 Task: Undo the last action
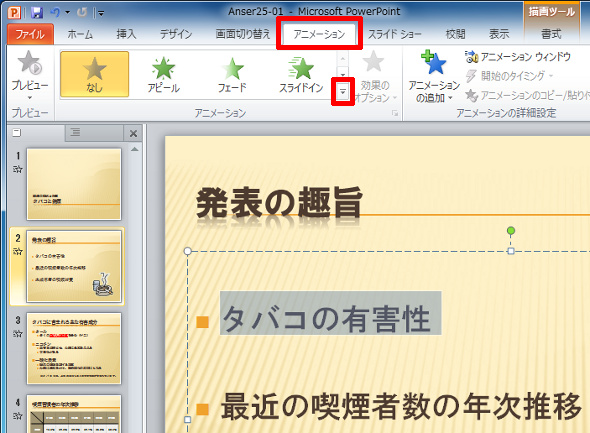click(x=55, y=12)
